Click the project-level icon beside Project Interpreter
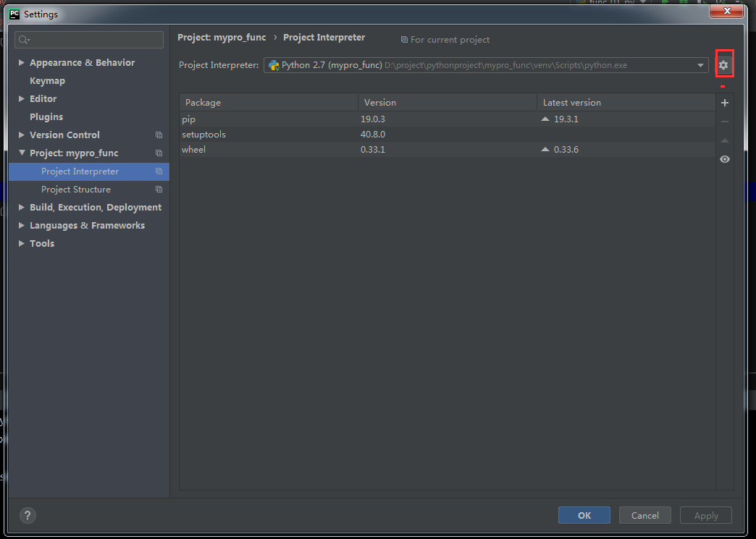756x539 pixels. click(159, 171)
